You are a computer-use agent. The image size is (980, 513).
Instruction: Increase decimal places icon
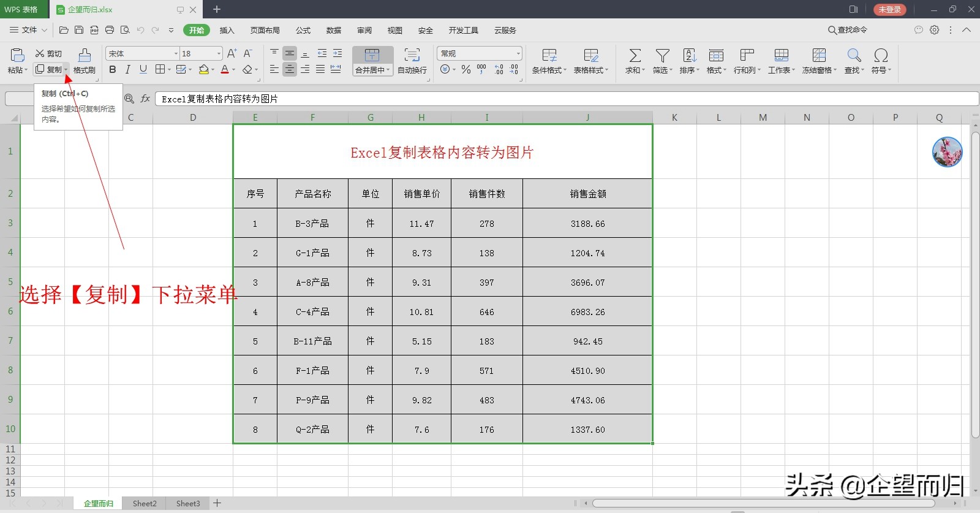pyautogui.click(x=499, y=69)
